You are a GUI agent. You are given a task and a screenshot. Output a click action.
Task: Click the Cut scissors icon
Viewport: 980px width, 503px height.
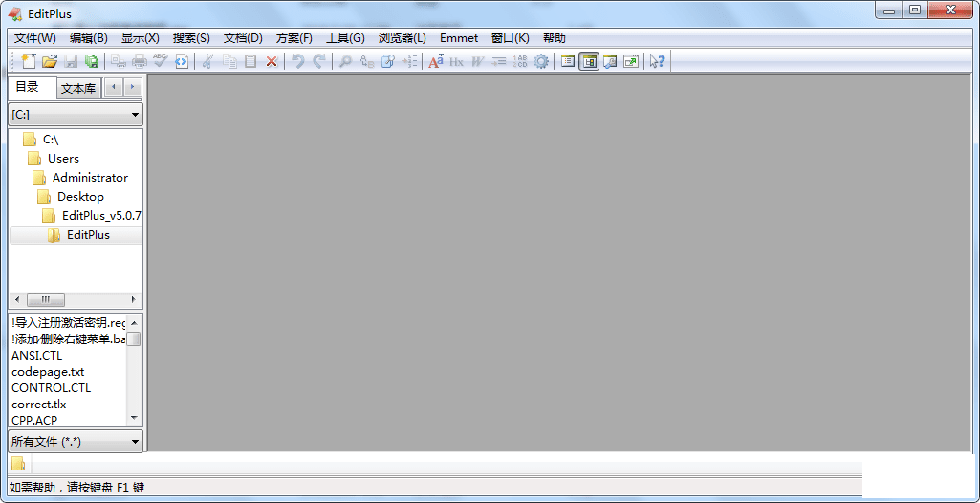point(208,61)
